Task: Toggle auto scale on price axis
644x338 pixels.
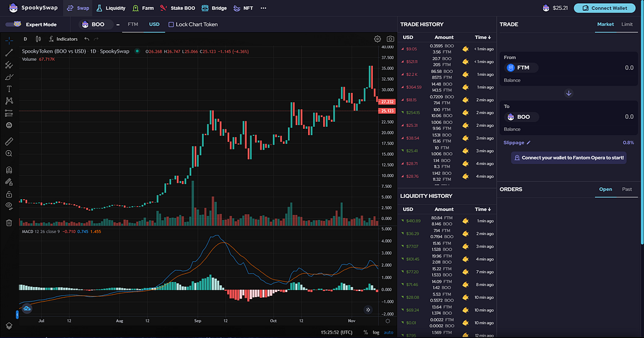Action: pos(389,332)
